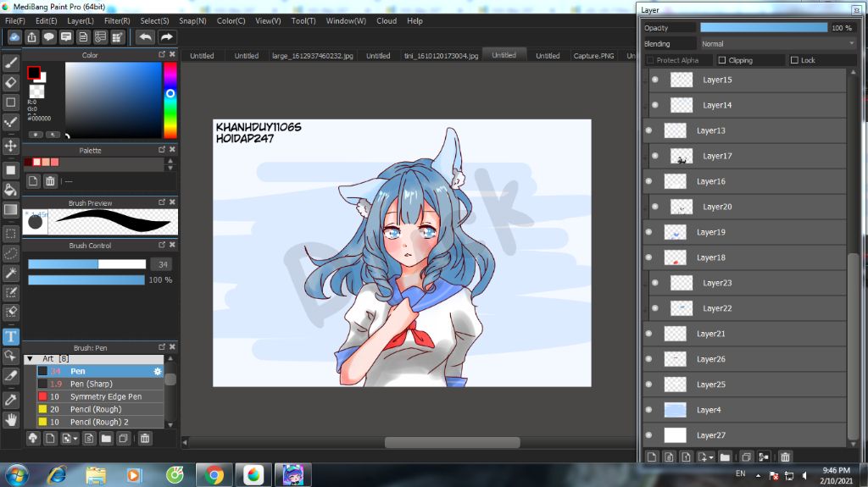Open the Filter menu
The image size is (868, 487).
pyautogui.click(x=117, y=20)
